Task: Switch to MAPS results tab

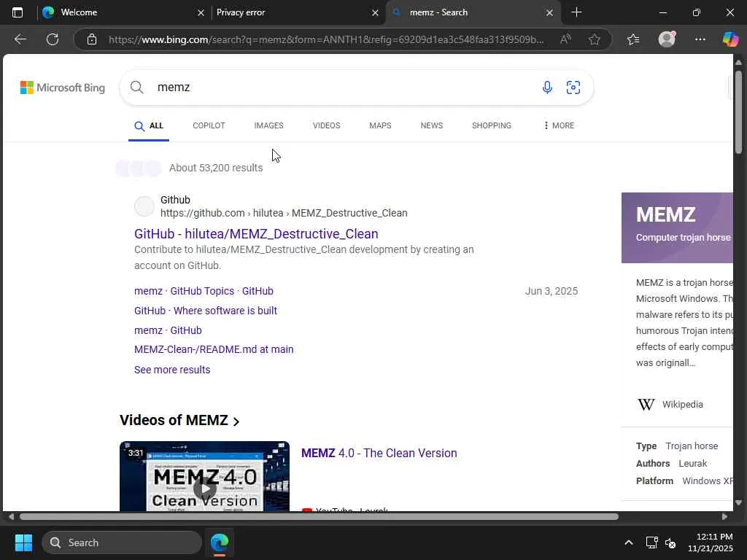Action: pos(380,125)
